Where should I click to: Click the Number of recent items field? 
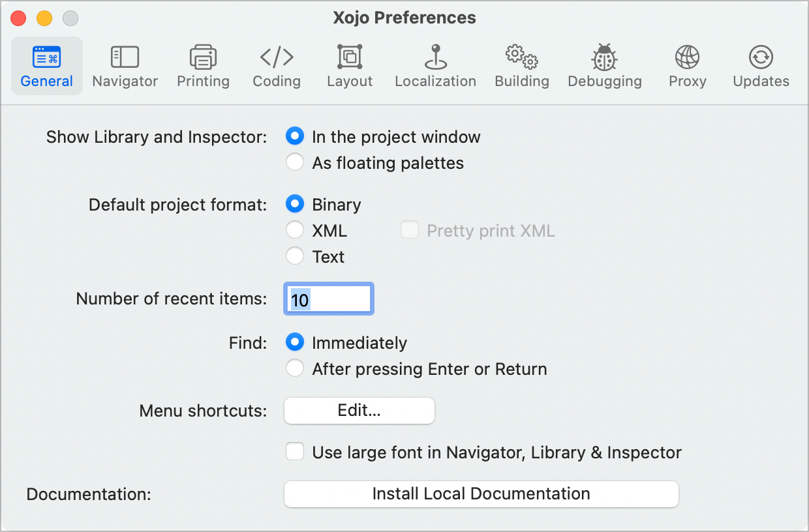click(x=329, y=299)
